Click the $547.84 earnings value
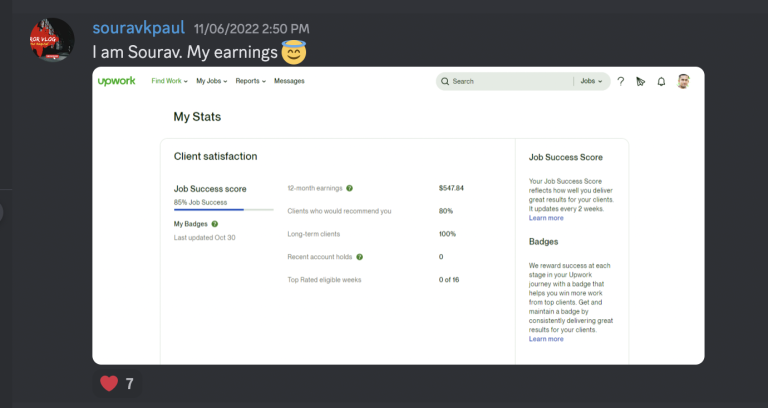Screen dimensions: 768x408 point(451,188)
